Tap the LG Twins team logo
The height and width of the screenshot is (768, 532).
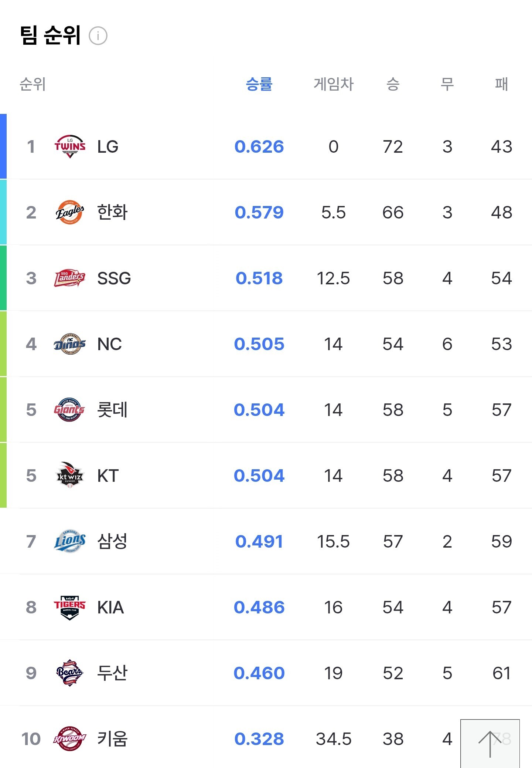tap(70, 146)
